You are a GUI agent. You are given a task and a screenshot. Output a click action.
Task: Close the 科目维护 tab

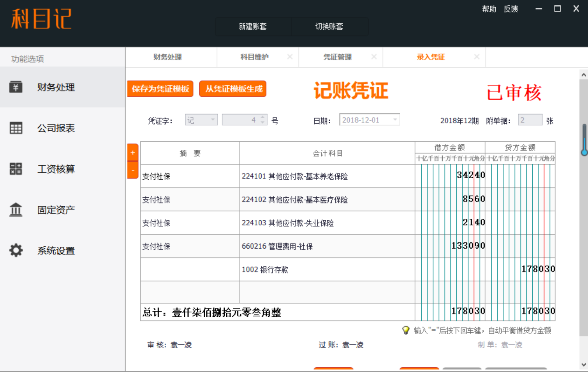pos(290,57)
